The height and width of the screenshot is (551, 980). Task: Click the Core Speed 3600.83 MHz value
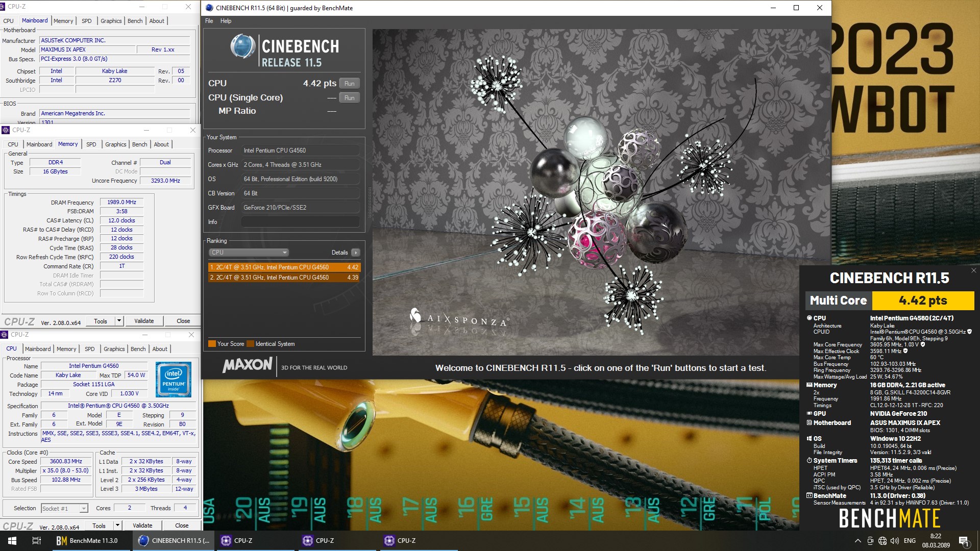(x=66, y=461)
